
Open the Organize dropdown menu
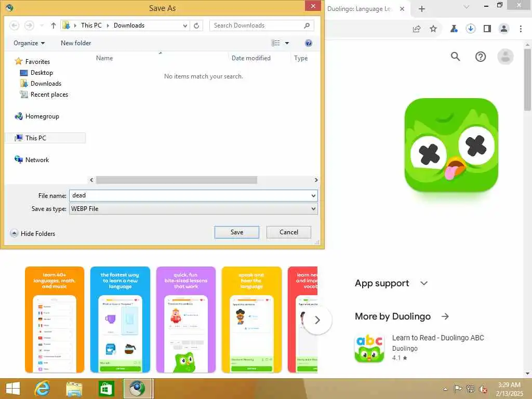29,43
